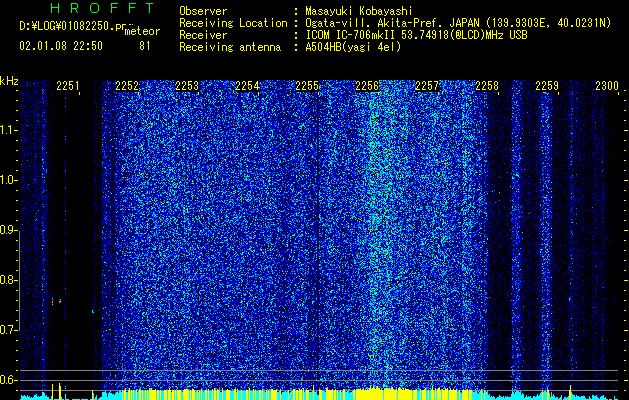This screenshot has width=629, height=400.
Task: Click the meteor label
Action: click(x=142, y=31)
